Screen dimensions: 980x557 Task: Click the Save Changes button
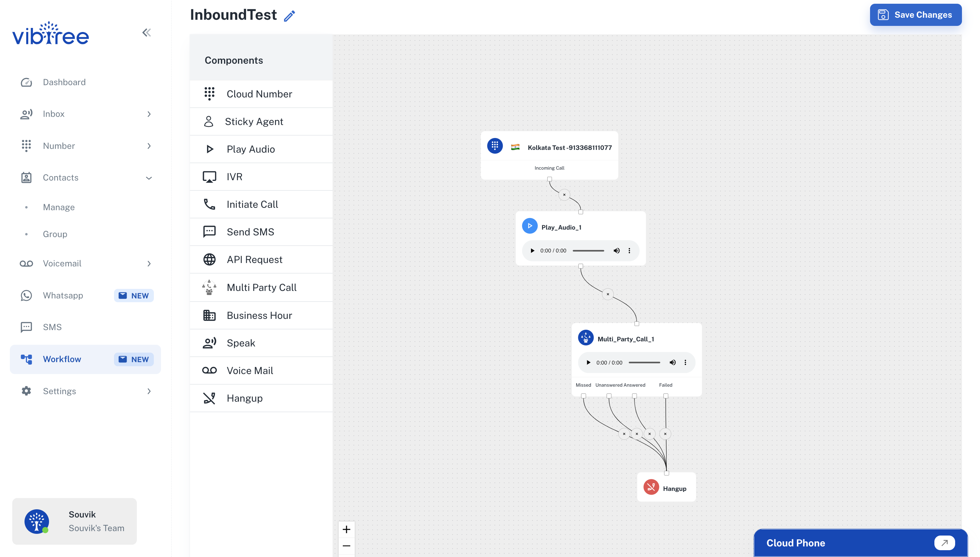(x=915, y=15)
